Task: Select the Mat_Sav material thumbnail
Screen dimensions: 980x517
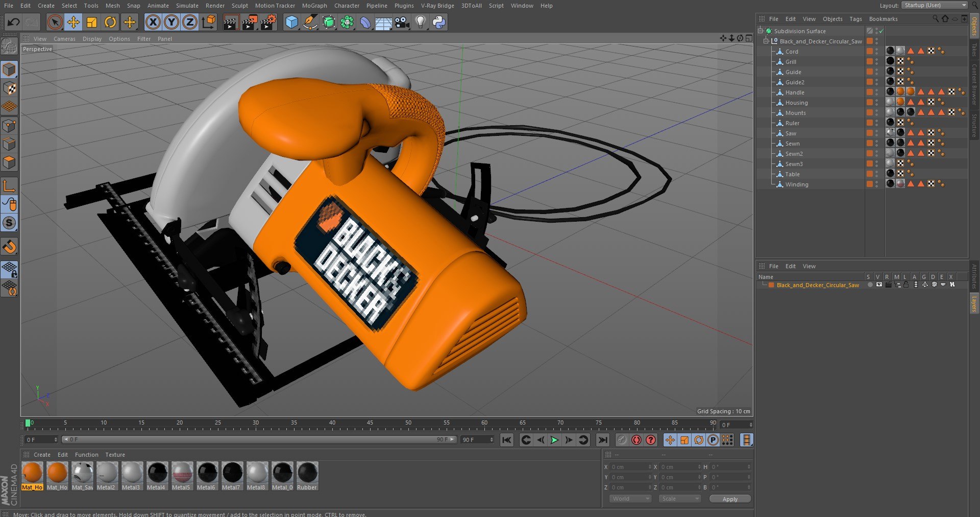Action: pyautogui.click(x=82, y=476)
